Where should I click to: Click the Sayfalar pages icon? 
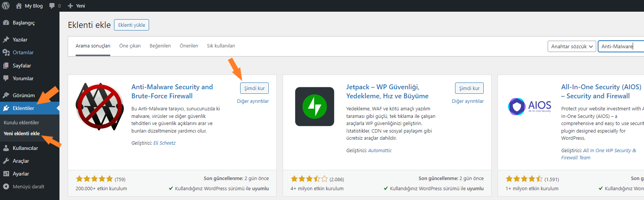[6, 66]
